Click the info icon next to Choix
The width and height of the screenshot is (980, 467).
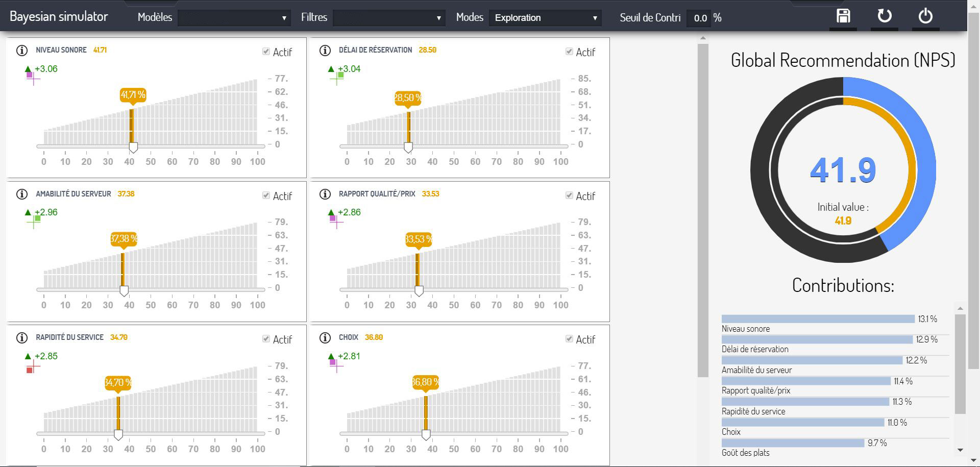coord(325,338)
